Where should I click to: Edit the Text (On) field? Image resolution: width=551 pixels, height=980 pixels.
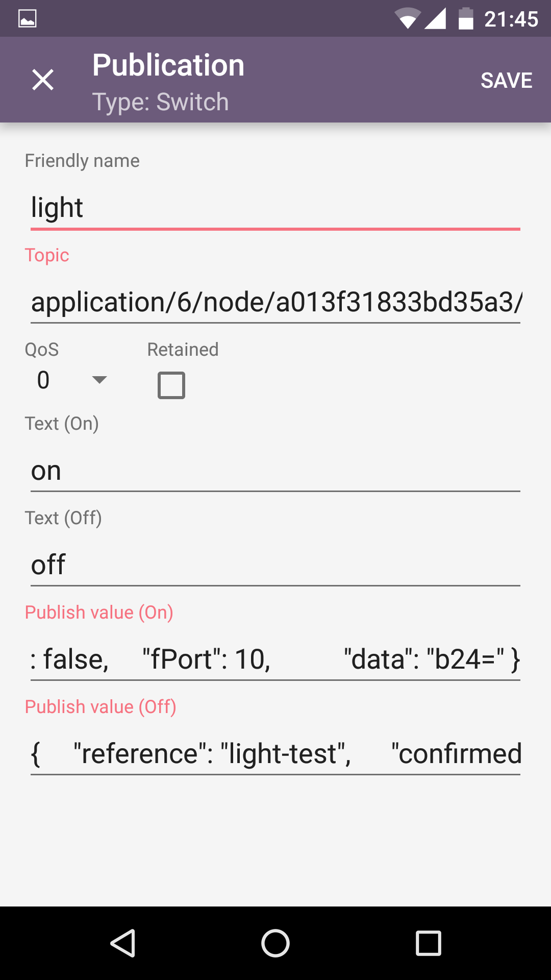point(275,471)
